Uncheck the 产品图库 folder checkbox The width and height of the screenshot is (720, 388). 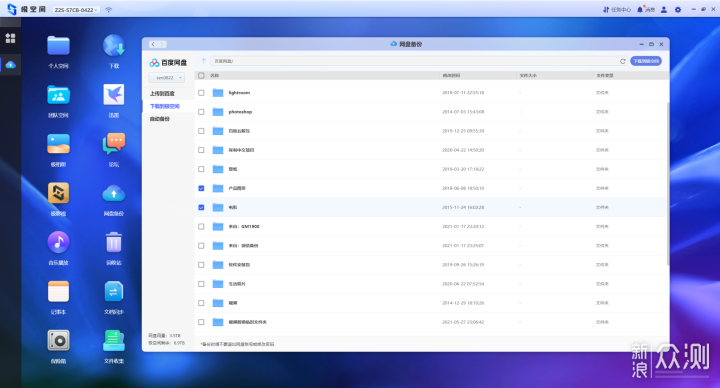tap(201, 188)
